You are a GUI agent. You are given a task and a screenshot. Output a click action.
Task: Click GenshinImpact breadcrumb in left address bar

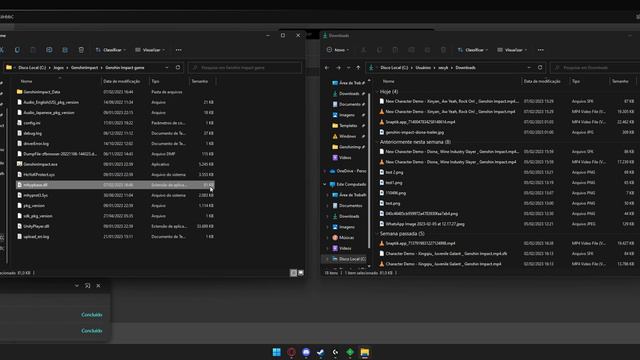[x=84, y=68]
